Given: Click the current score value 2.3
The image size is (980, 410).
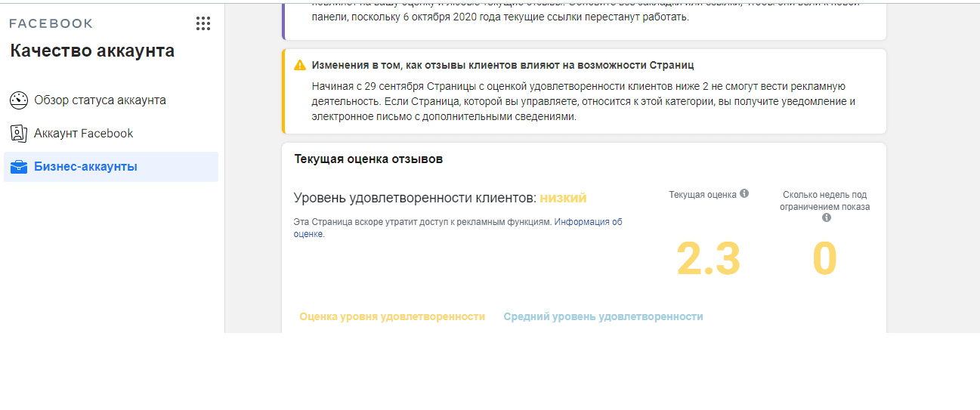Looking at the screenshot, I should pos(709,258).
